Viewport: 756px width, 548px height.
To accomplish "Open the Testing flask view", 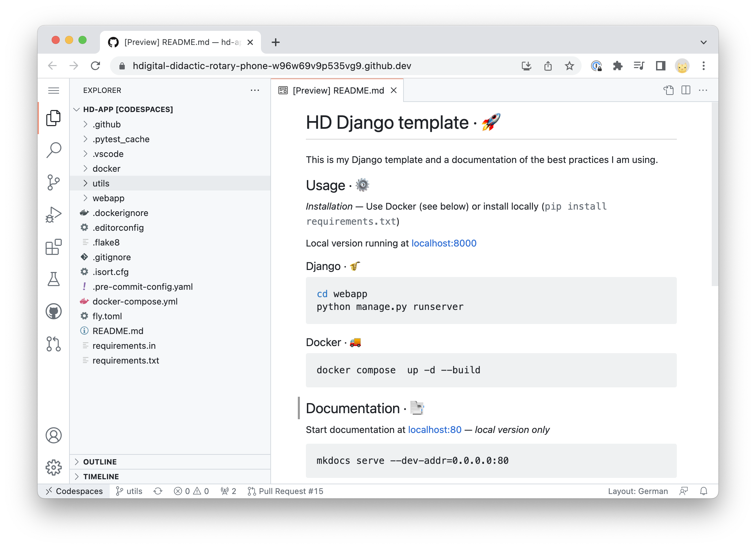I will 54,279.
